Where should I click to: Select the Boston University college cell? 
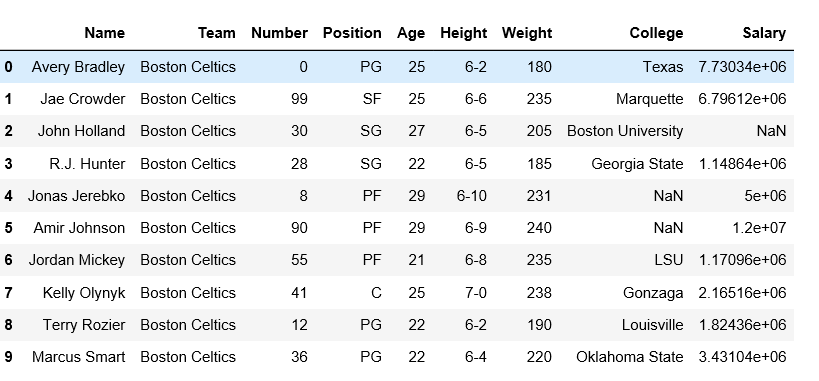coord(625,131)
